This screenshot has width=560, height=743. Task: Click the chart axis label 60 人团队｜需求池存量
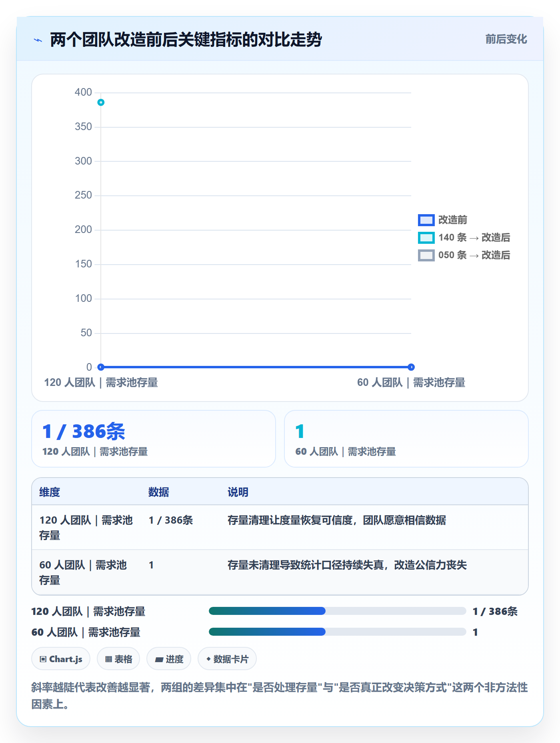click(411, 383)
